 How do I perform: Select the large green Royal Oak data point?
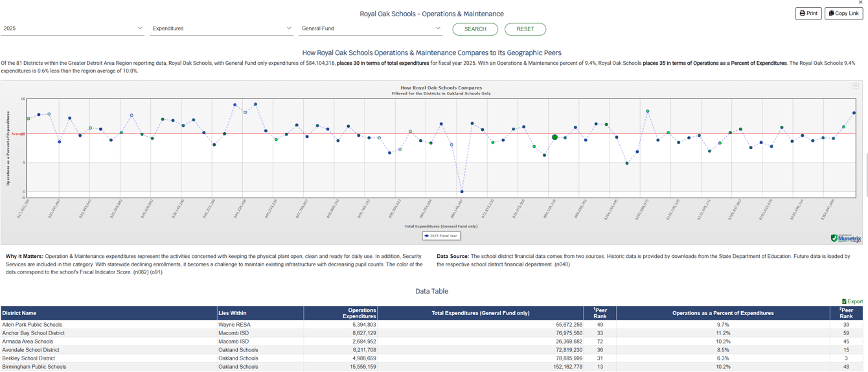click(554, 137)
